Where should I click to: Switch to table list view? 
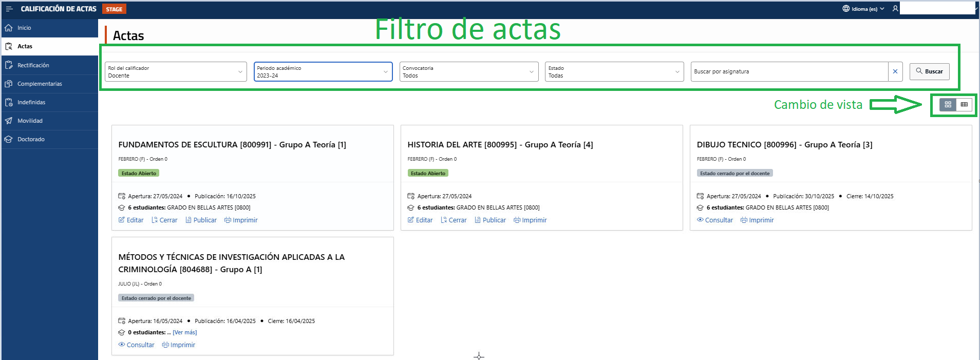click(964, 104)
